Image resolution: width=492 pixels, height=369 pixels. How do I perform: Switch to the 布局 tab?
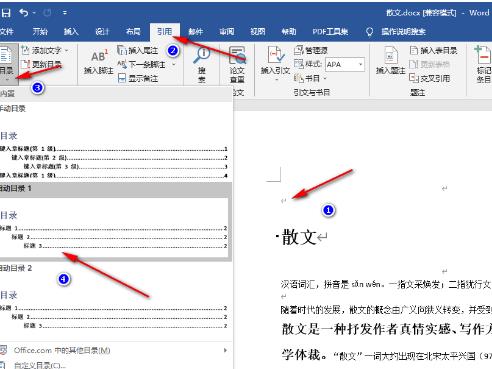(x=133, y=32)
